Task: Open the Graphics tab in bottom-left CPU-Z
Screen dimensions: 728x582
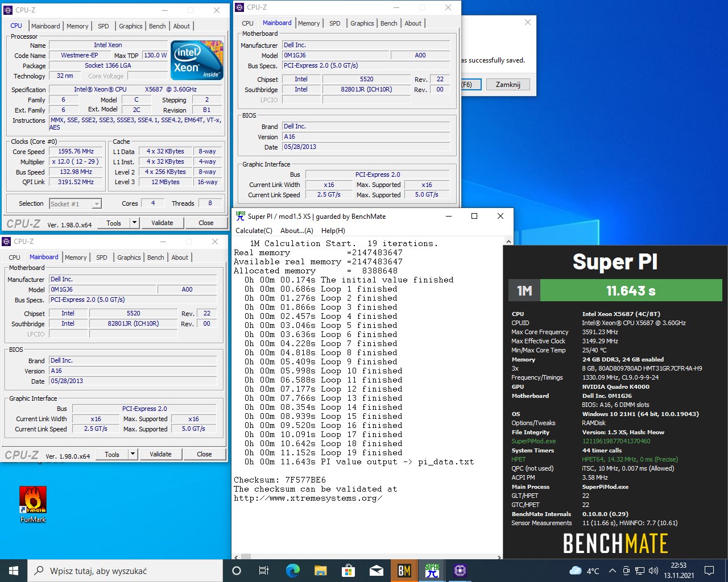Action: 129,257
